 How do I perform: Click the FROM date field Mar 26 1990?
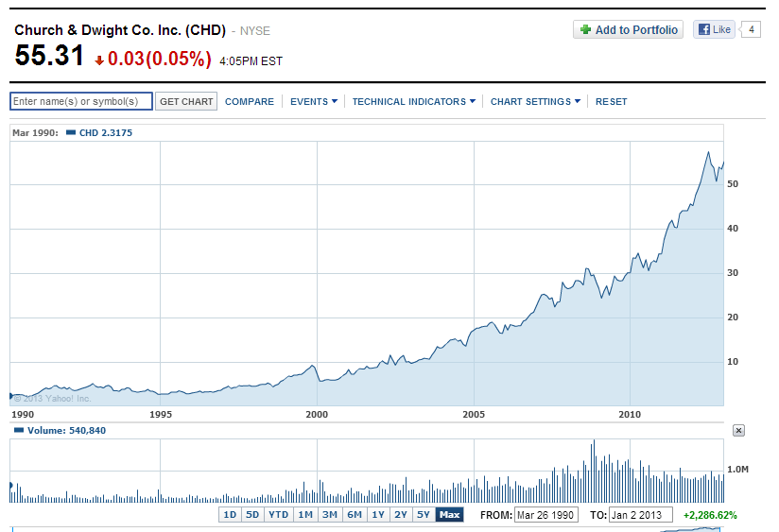pos(546,515)
